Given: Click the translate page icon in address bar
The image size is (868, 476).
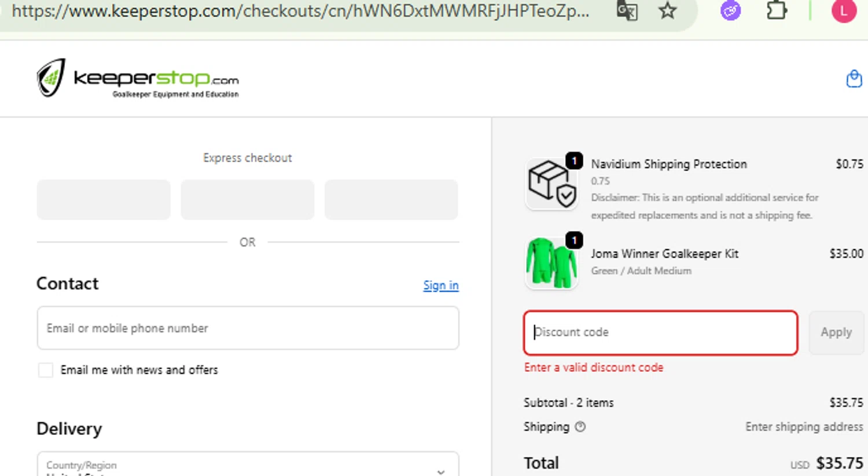Looking at the screenshot, I should point(627,10).
